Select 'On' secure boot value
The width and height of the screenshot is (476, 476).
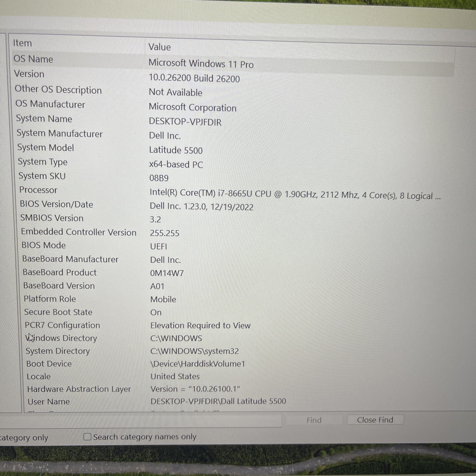pyautogui.click(x=156, y=312)
